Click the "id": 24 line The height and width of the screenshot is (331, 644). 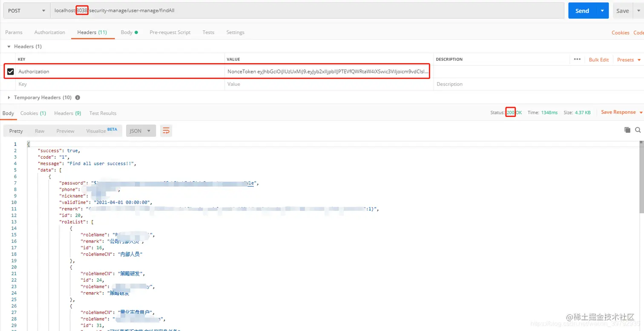coord(92,280)
